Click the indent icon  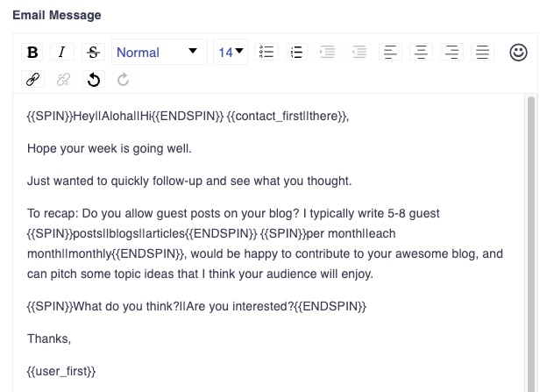[x=328, y=53]
